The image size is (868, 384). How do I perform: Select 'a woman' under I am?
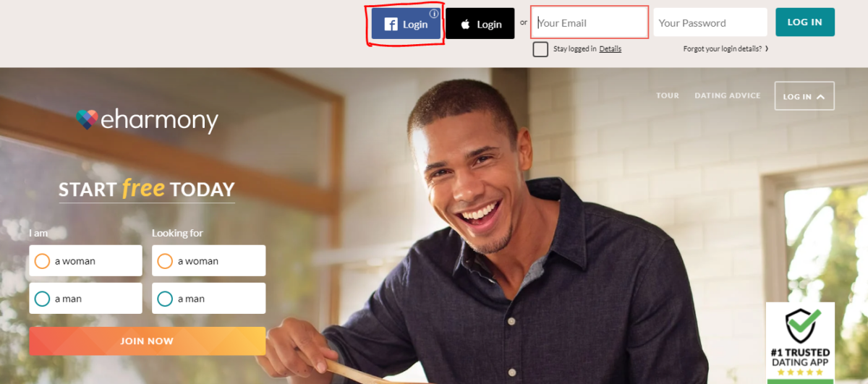[x=85, y=260]
